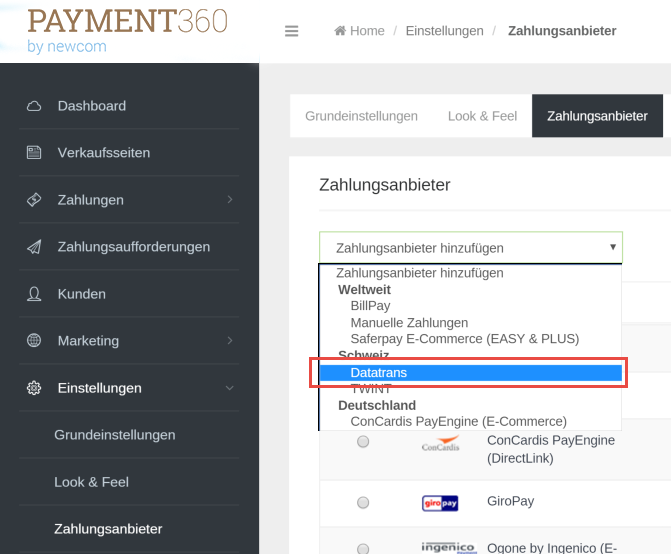Click the Einstellungen gear icon
This screenshot has width=671, height=554.
click(34, 388)
